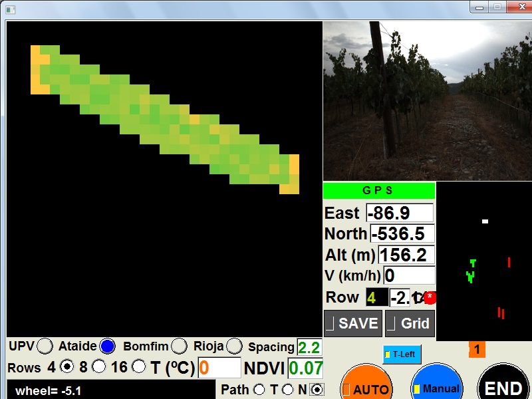
Task: Click the red asterisk indicator beside Row
Action: (x=430, y=297)
